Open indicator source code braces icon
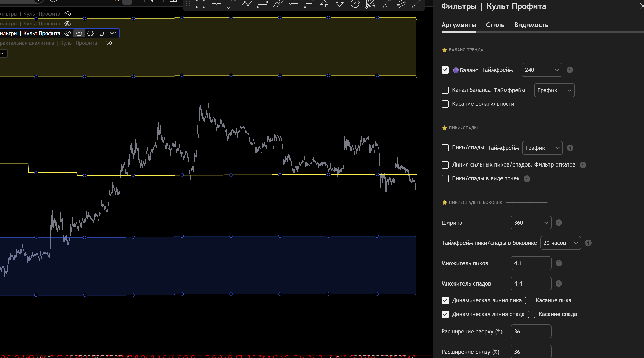 (x=90, y=33)
